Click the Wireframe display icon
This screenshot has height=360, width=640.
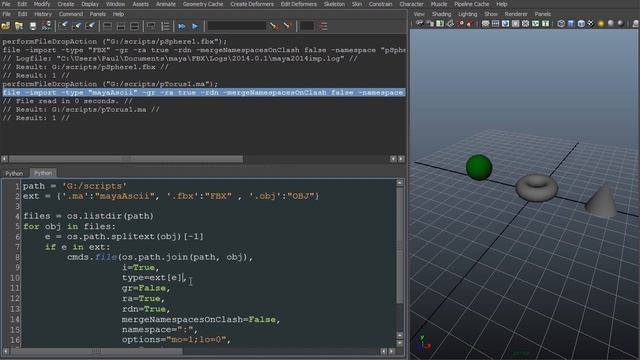(x=561, y=24)
